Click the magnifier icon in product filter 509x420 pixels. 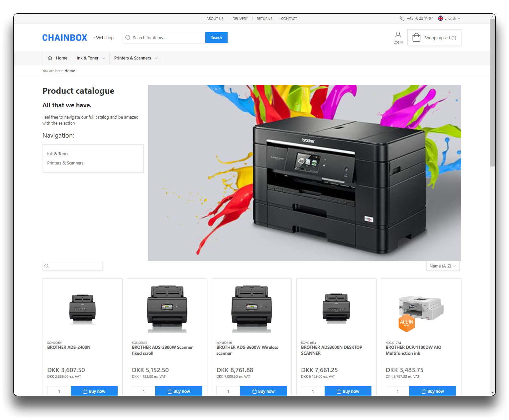[47, 266]
